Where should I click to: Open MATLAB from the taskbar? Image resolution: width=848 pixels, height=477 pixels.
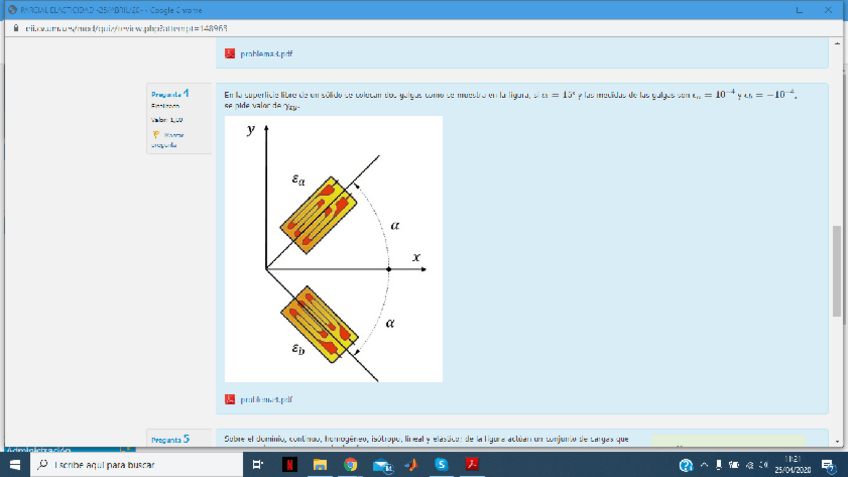(412, 465)
